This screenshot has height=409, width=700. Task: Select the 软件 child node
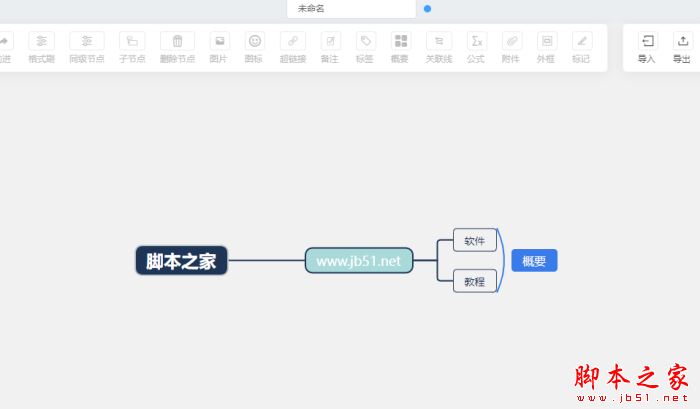coord(475,241)
